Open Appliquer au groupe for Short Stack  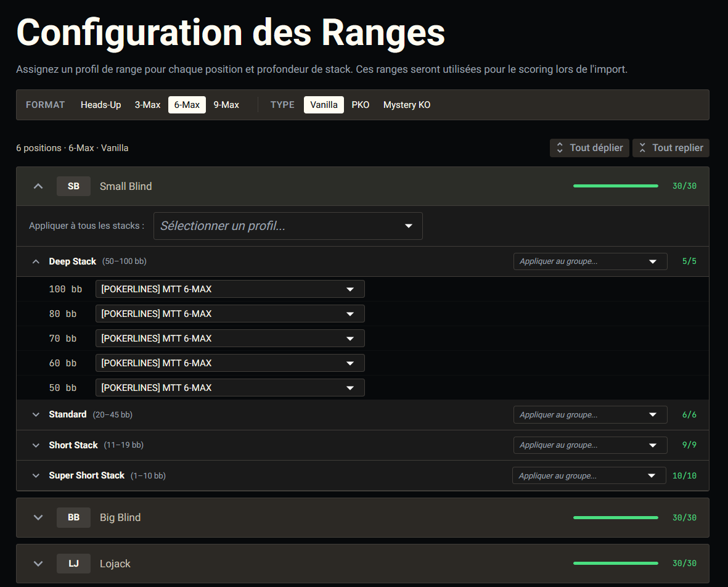coord(590,445)
